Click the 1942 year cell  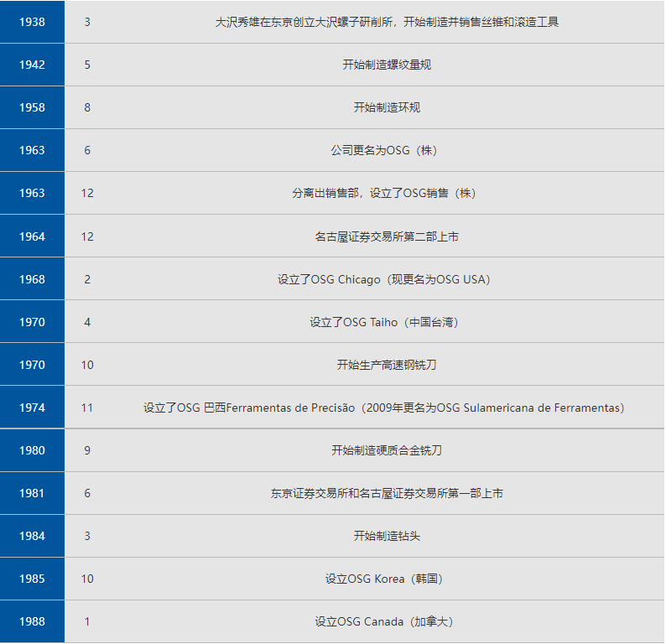[x=32, y=65]
